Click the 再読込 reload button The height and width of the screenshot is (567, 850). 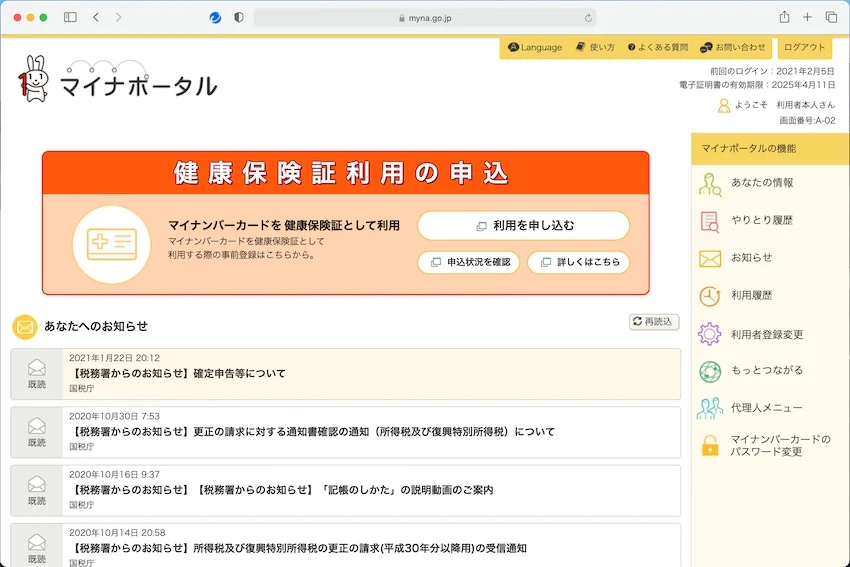[654, 321]
